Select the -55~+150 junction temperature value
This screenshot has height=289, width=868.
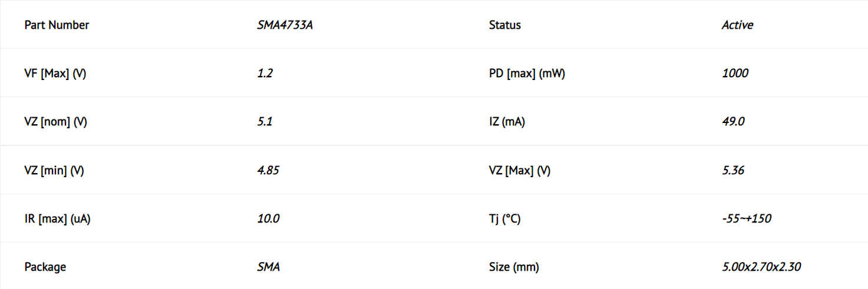(747, 219)
